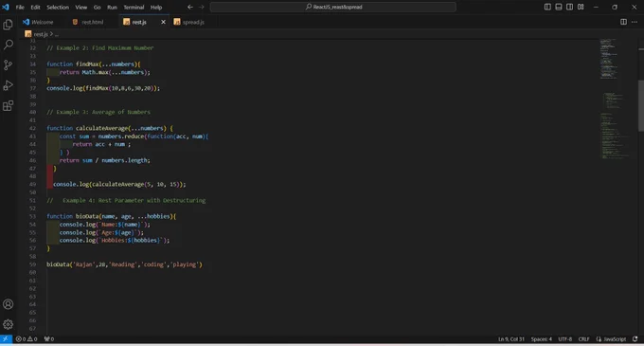Open the Source Control view
Screen dimensions: 644x346
[8, 64]
